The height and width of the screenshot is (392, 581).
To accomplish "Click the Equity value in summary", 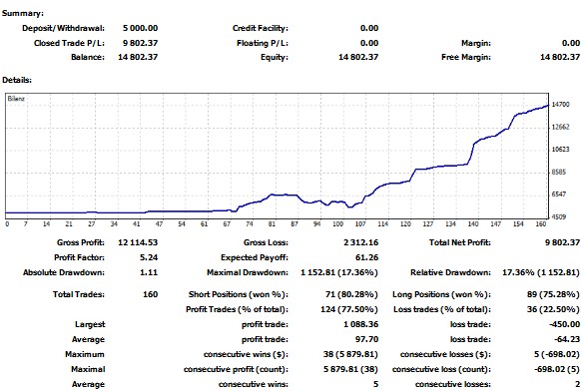I will pyautogui.click(x=358, y=57).
